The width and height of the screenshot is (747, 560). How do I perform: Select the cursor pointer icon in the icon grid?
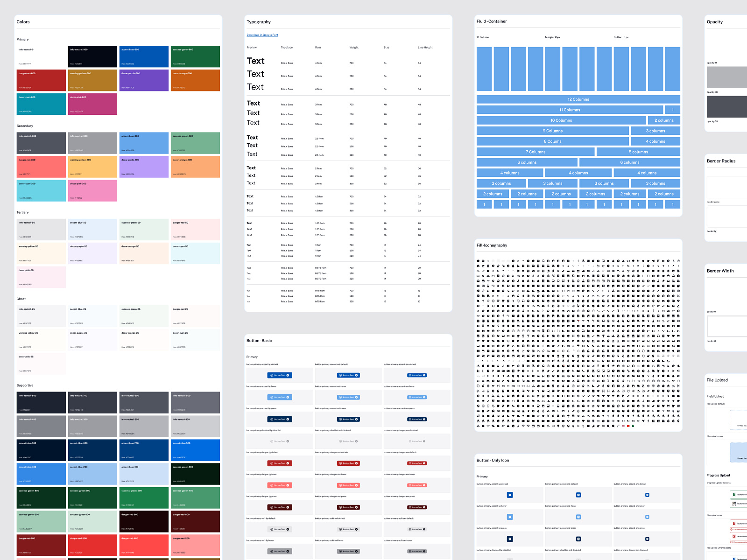tap(513, 301)
